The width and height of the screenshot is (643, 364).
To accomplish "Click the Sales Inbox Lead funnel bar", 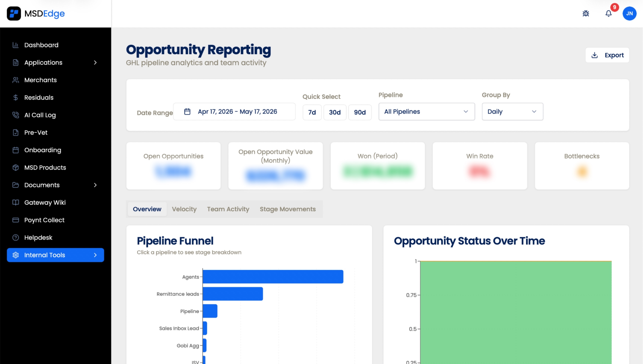I will point(205,328).
